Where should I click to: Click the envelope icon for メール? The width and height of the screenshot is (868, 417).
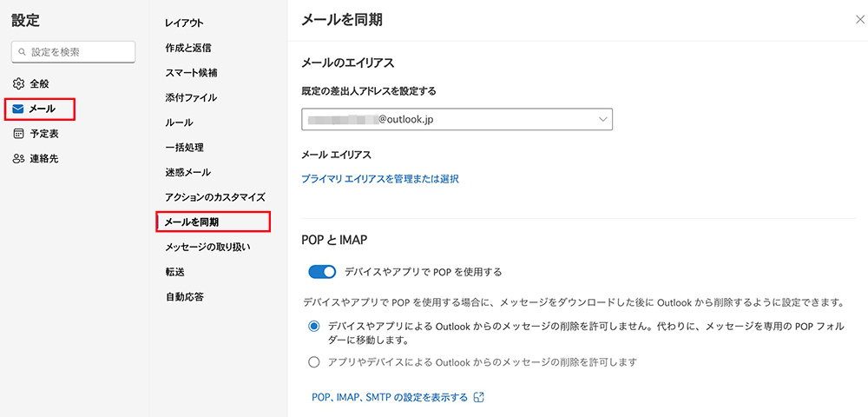pyautogui.click(x=17, y=109)
